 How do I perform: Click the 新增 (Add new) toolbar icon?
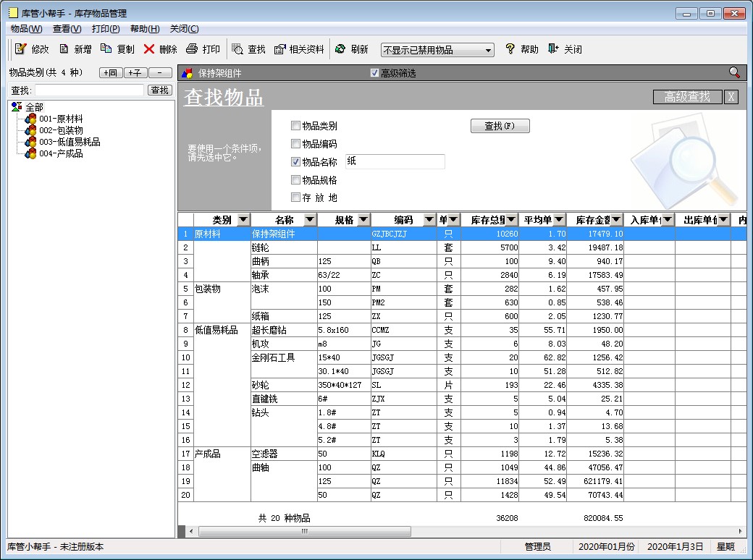click(x=64, y=49)
